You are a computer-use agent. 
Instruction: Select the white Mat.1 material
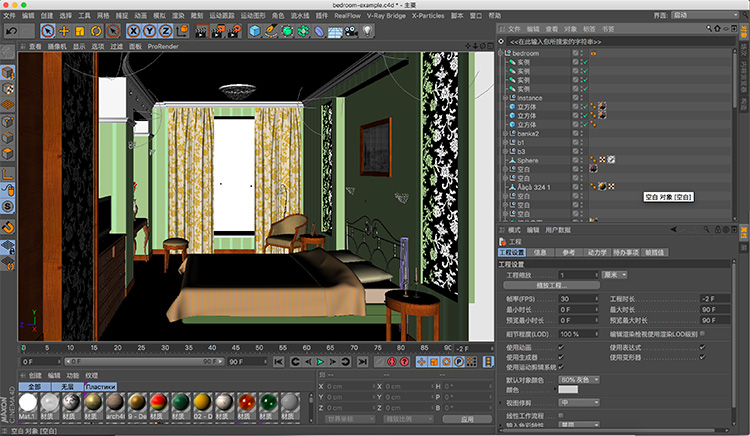[28, 403]
